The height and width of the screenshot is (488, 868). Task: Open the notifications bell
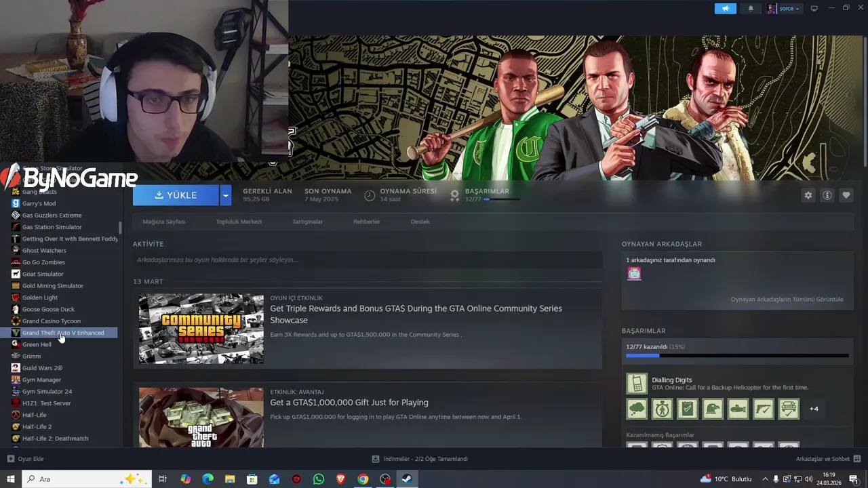point(751,9)
